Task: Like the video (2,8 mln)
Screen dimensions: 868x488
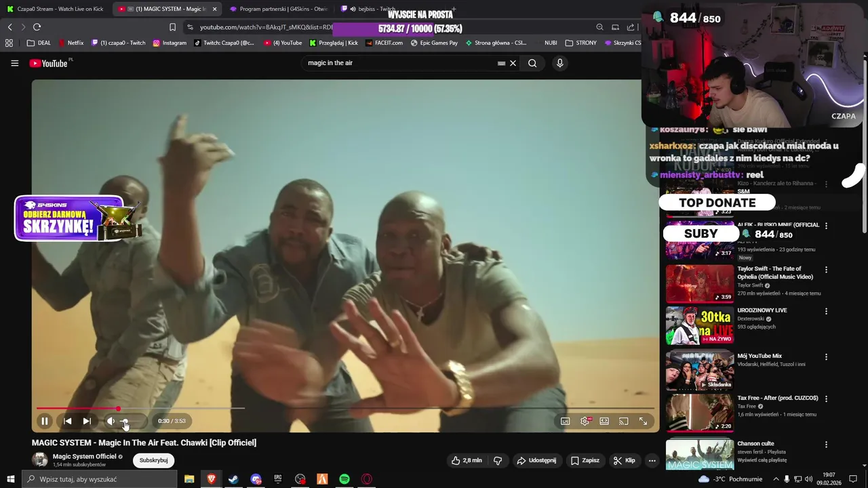Action: coord(467,460)
